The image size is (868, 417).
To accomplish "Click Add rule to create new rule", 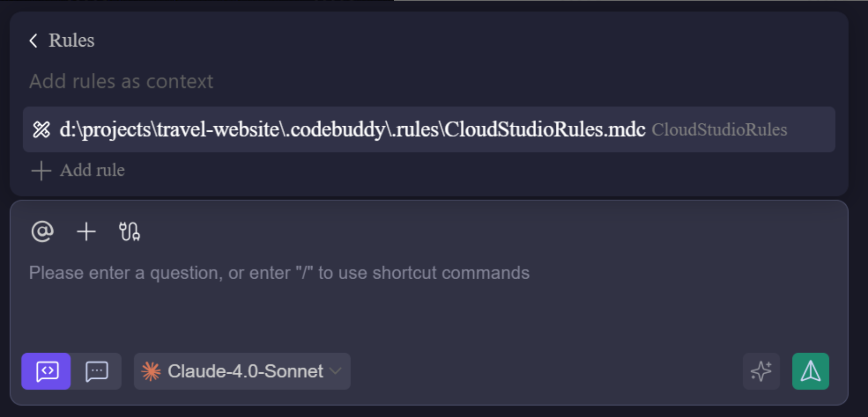I will [78, 171].
